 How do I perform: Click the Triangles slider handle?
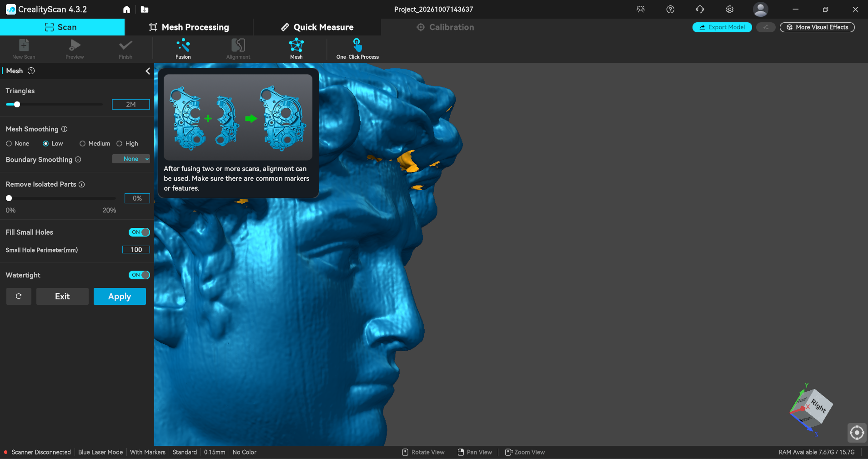[17, 105]
